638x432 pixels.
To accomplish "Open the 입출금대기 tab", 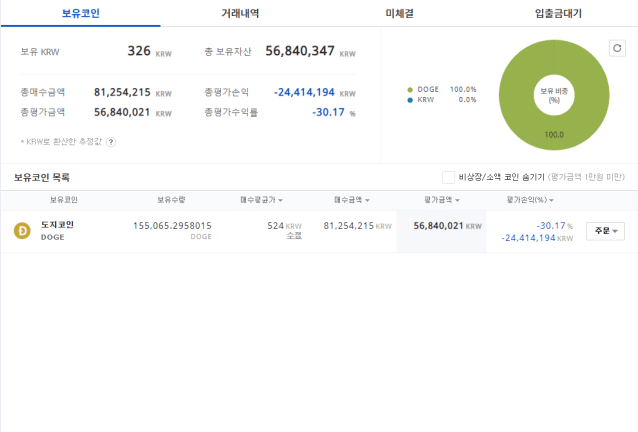I will [558, 13].
